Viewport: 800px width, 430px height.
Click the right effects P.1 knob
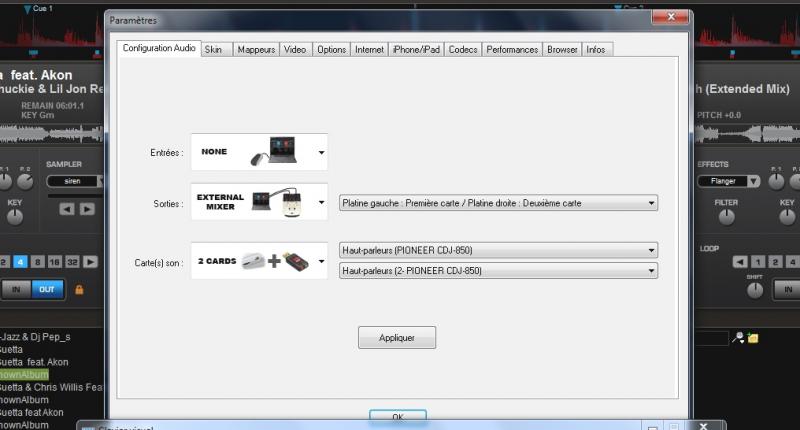point(776,181)
